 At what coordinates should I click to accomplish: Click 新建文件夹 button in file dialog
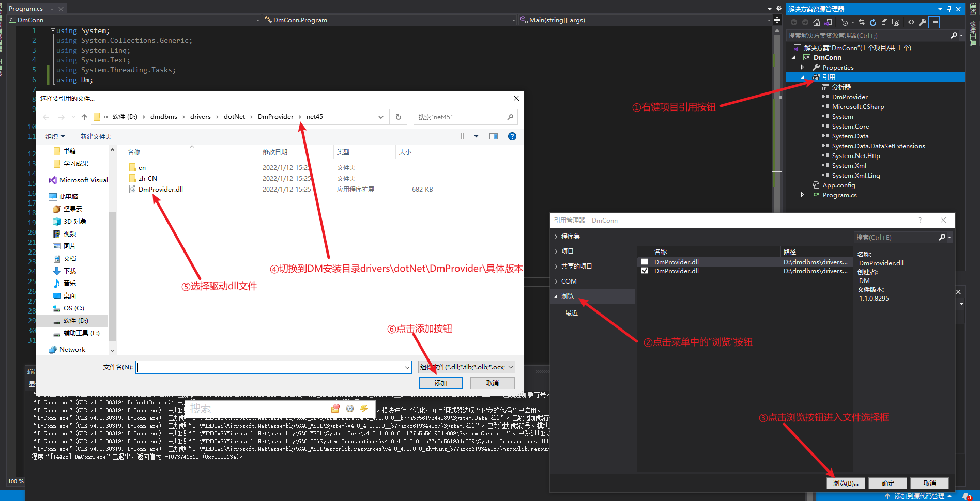coord(96,137)
